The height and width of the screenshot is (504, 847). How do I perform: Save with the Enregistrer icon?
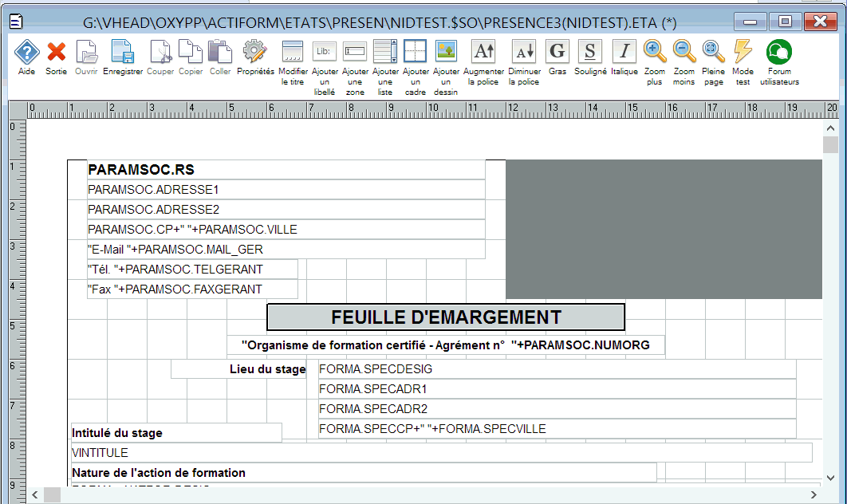point(123,52)
